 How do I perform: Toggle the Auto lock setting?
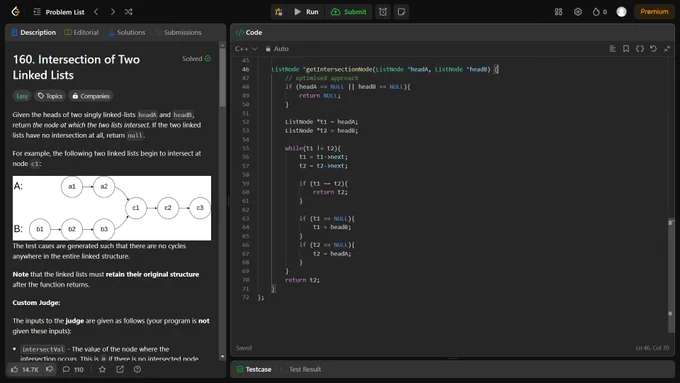pyautogui.click(x=277, y=49)
